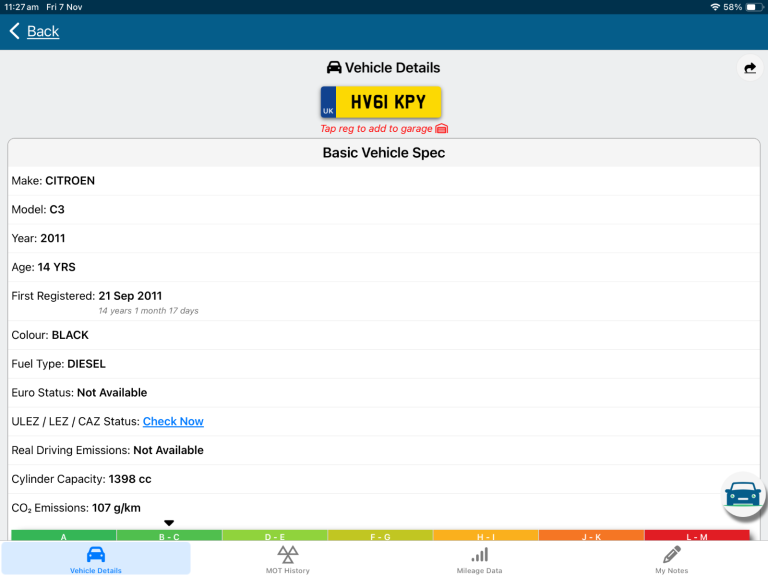This screenshot has width=768, height=576.
Task: Tap the red garage icon
Action: (442, 128)
